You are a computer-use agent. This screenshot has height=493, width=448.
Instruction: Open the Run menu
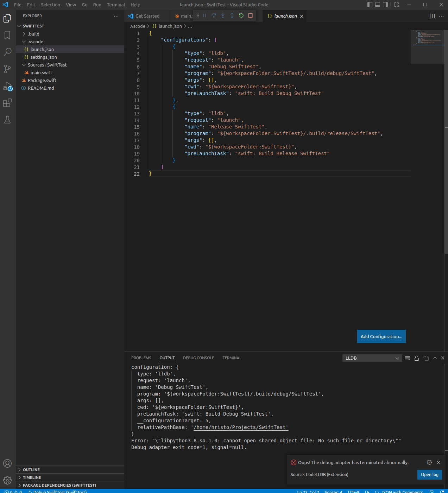tap(97, 5)
